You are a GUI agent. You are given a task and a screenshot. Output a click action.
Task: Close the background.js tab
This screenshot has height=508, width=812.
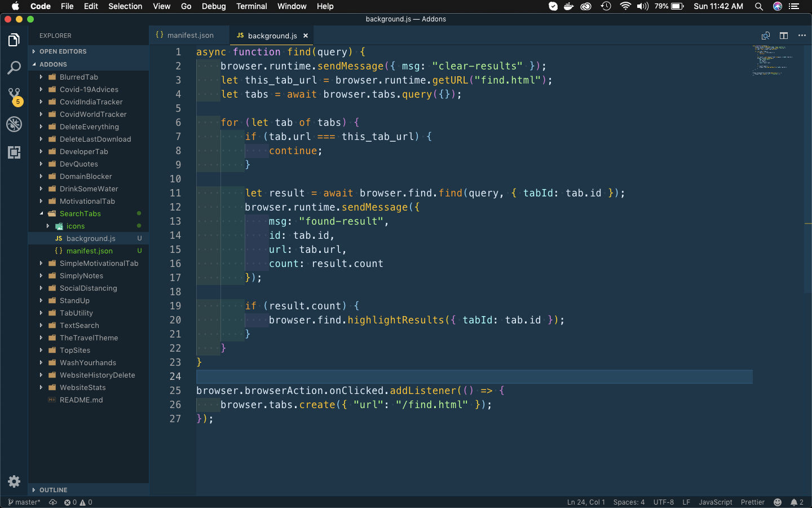[x=306, y=36]
